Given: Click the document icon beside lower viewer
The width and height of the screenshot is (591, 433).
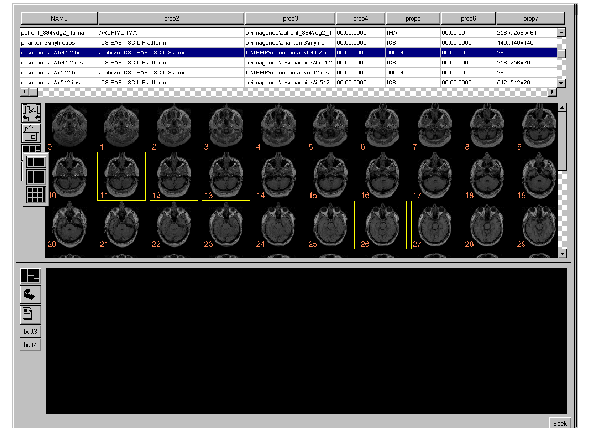Looking at the screenshot, I should tap(30, 314).
